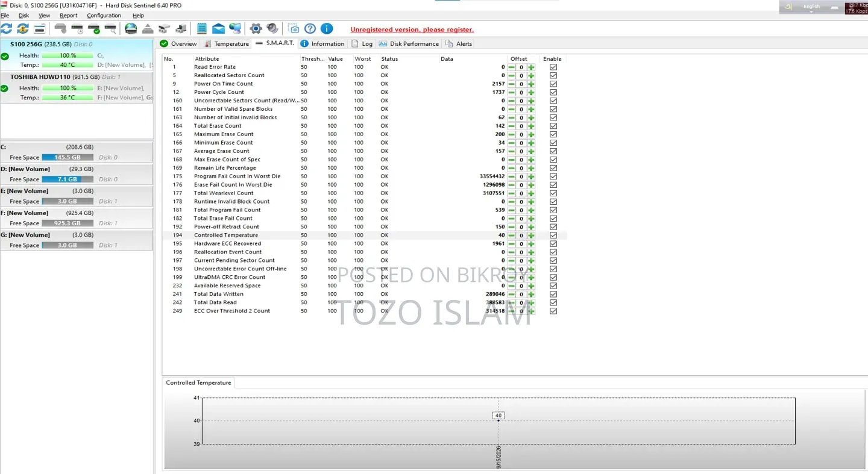Open the Report menu

coord(69,16)
